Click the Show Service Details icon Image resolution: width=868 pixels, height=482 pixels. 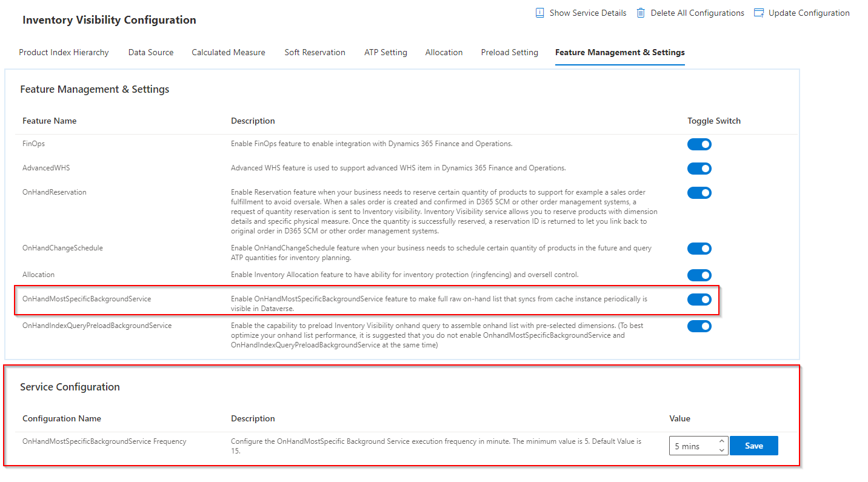pyautogui.click(x=540, y=13)
